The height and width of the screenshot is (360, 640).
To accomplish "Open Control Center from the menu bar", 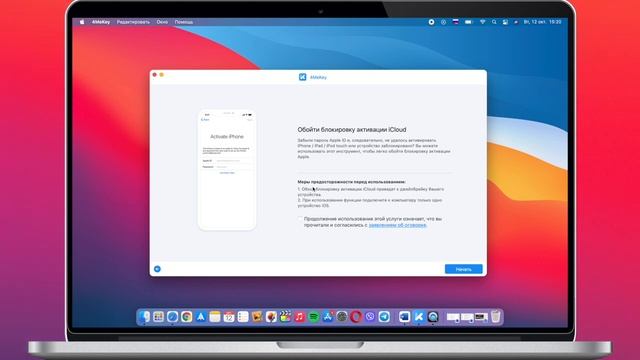I will tap(505, 22).
